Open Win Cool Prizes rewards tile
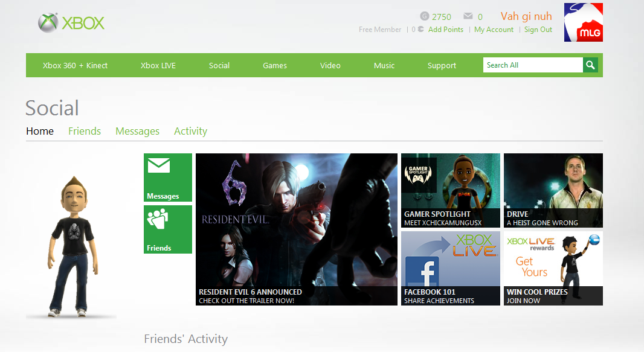This screenshot has height=352, width=644. point(553,268)
